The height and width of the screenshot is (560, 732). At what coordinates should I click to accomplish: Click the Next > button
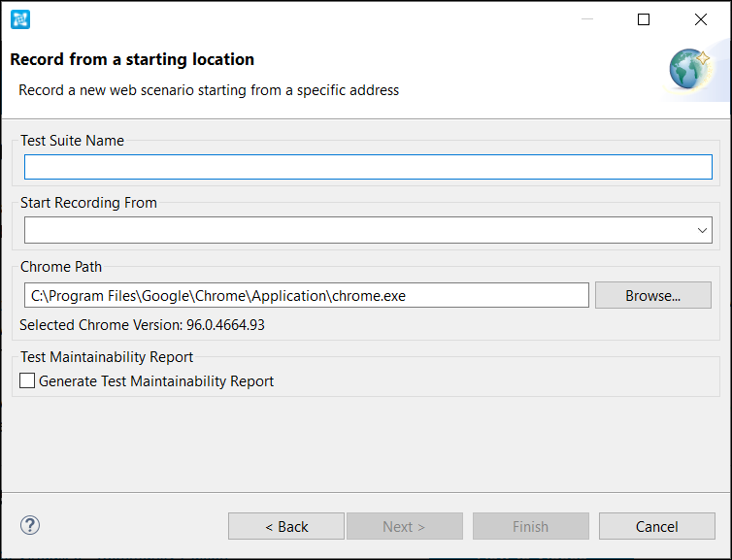pos(404,526)
